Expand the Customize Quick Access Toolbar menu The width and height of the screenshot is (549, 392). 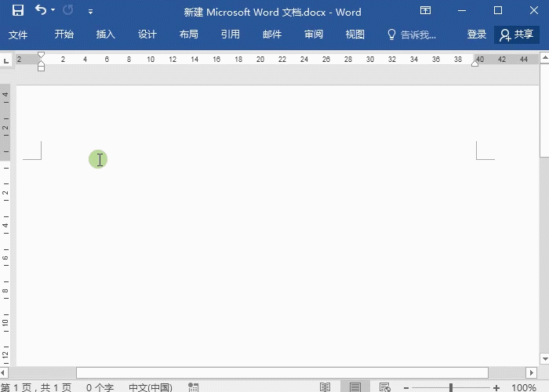(91, 12)
